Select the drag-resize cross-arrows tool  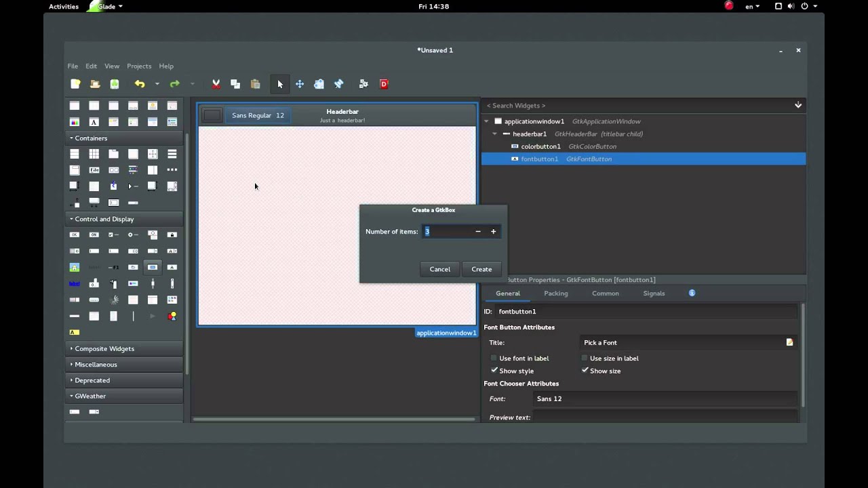[x=299, y=84]
